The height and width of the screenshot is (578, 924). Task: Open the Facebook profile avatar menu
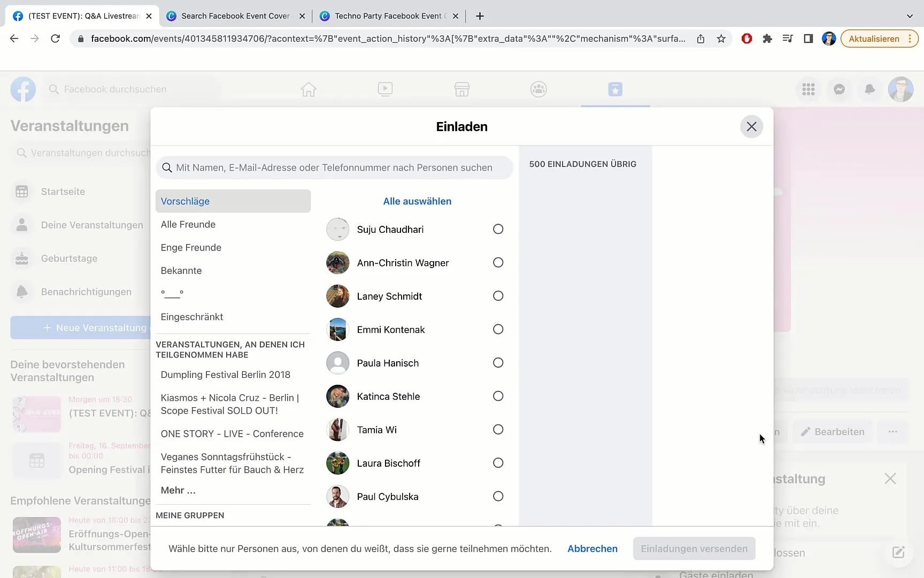(x=901, y=89)
